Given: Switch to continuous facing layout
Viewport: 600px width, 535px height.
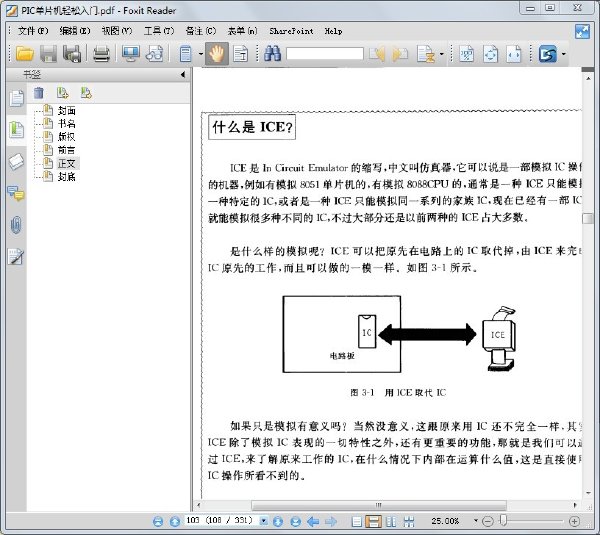Looking at the screenshot, I should 409,521.
